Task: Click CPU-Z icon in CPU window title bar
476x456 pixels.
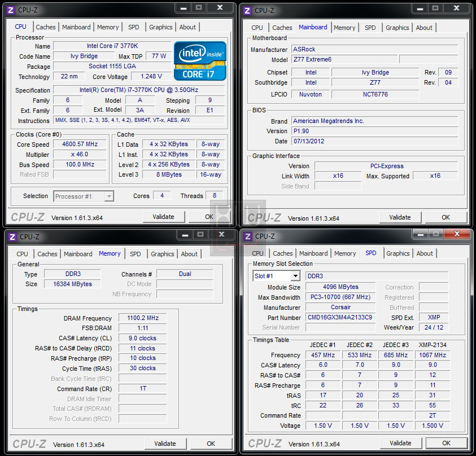Action: 11,10
